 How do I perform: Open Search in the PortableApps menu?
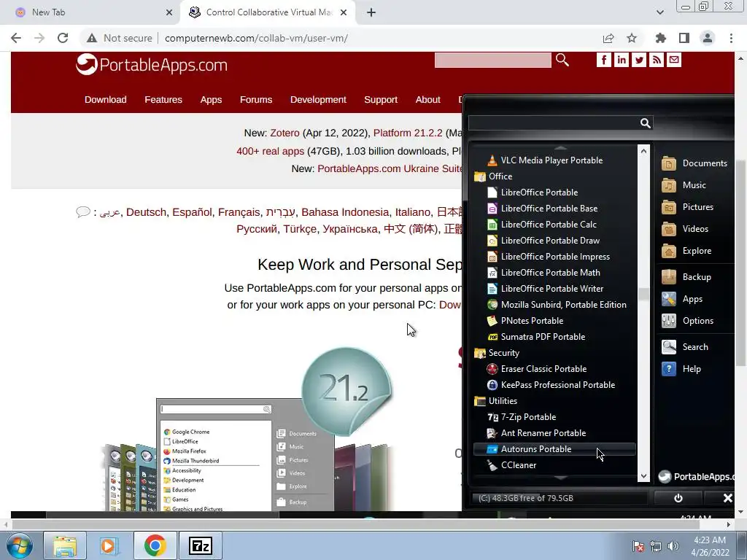(685, 347)
